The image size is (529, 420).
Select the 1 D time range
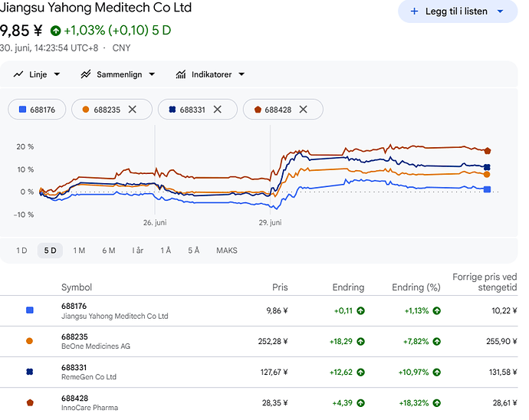click(x=21, y=251)
